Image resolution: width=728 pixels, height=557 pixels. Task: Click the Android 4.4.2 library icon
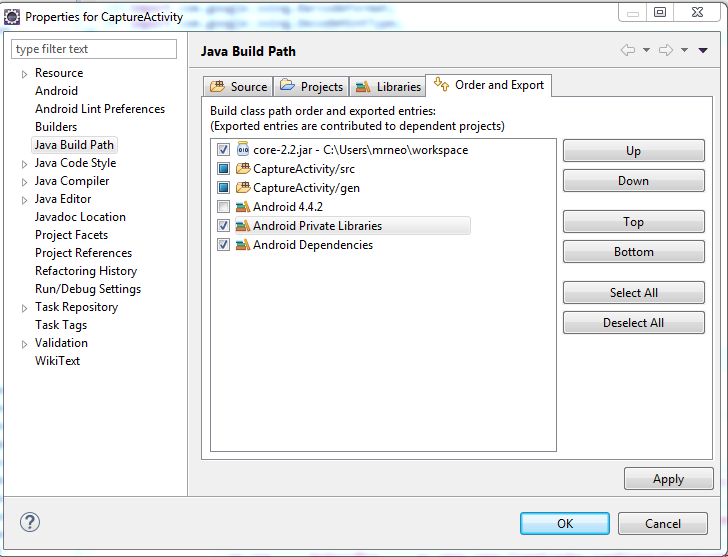coord(243,207)
